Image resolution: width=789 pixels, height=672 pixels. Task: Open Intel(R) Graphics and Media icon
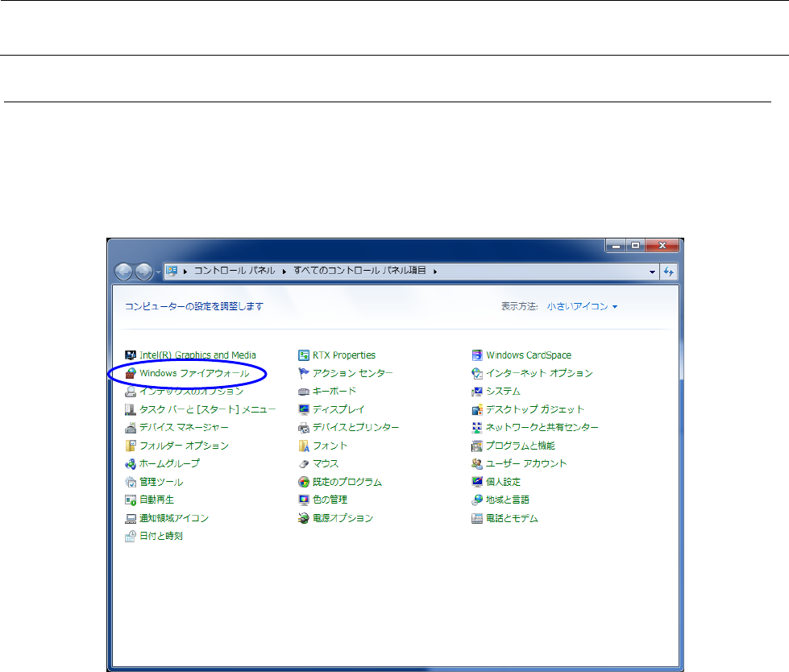click(131, 355)
